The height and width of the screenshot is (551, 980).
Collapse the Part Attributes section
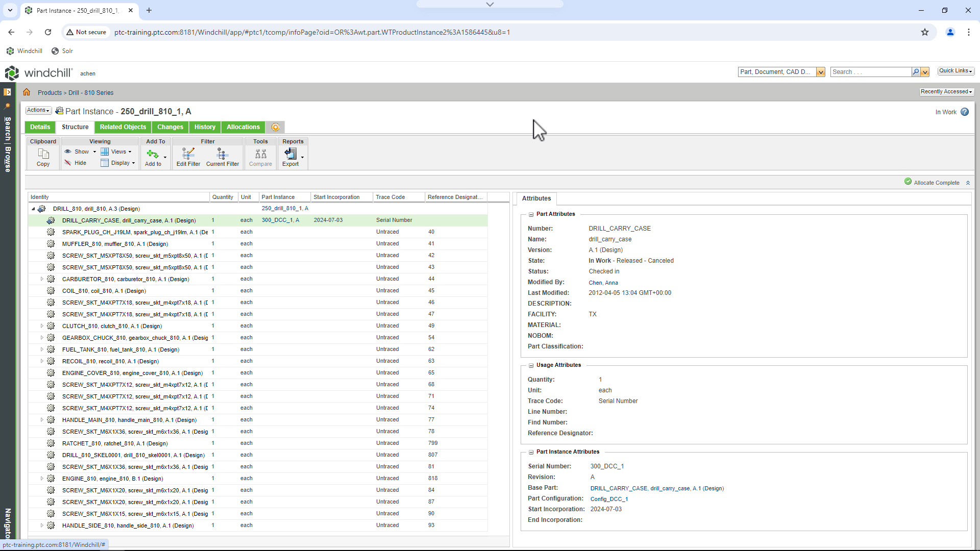531,214
